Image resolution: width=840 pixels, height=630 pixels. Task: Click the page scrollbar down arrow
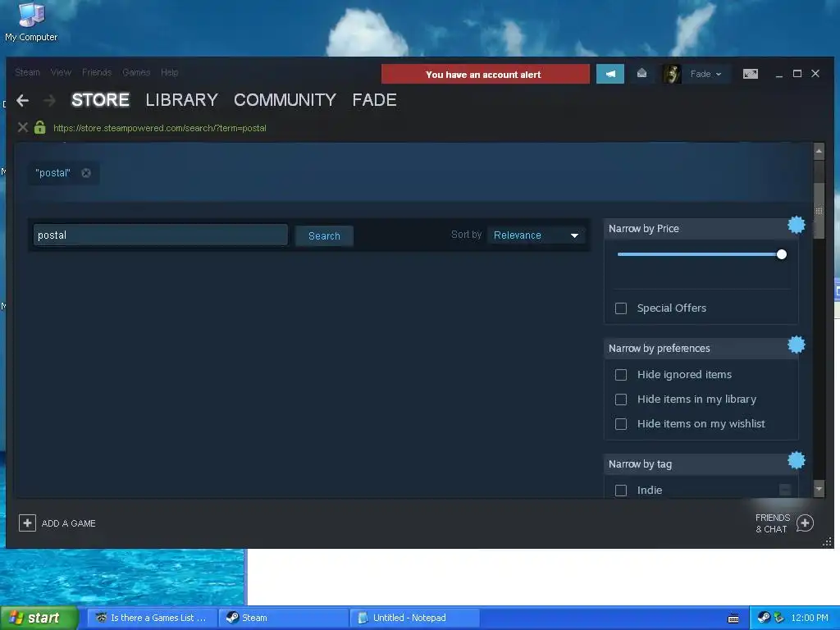point(819,489)
